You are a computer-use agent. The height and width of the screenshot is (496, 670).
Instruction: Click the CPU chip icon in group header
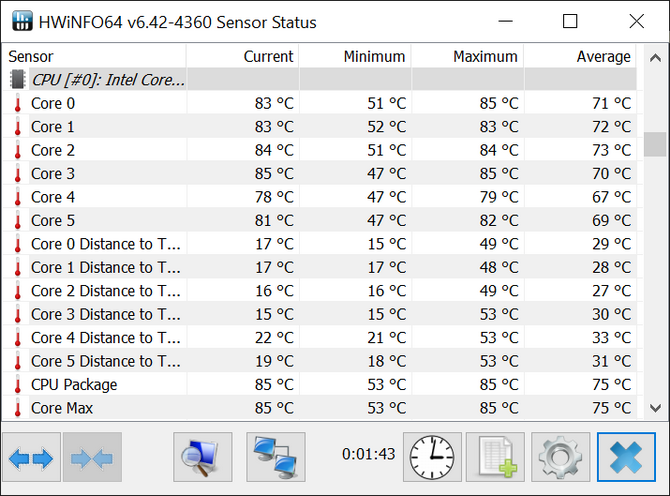tap(18, 79)
